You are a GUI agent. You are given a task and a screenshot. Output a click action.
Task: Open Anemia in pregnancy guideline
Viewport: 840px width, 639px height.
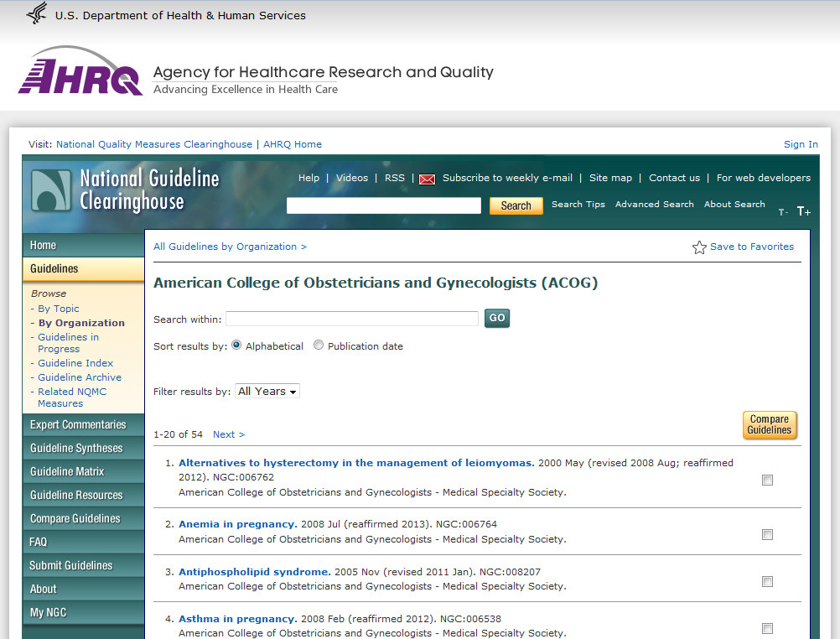[x=238, y=524]
